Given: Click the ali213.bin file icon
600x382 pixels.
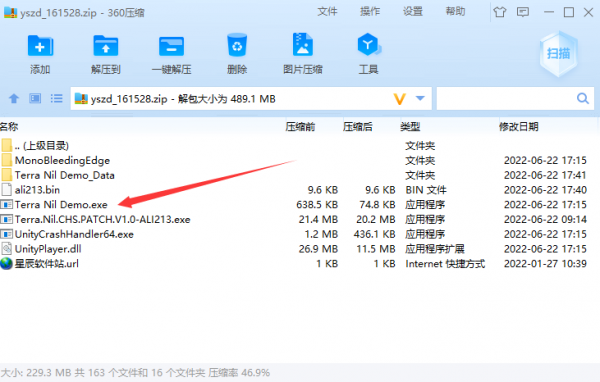Looking at the screenshot, I should (x=7, y=189).
